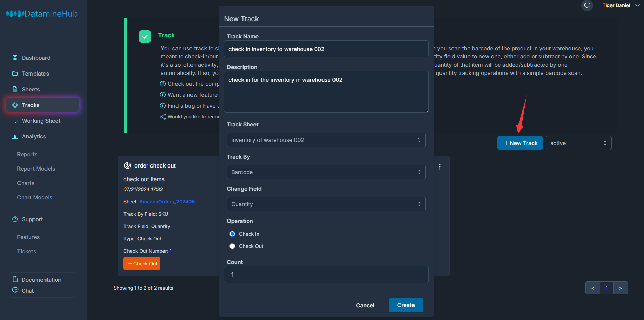Click the share icon before Would you like
Image resolution: width=644 pixels, height=320 pixels.
coord(163,117)
